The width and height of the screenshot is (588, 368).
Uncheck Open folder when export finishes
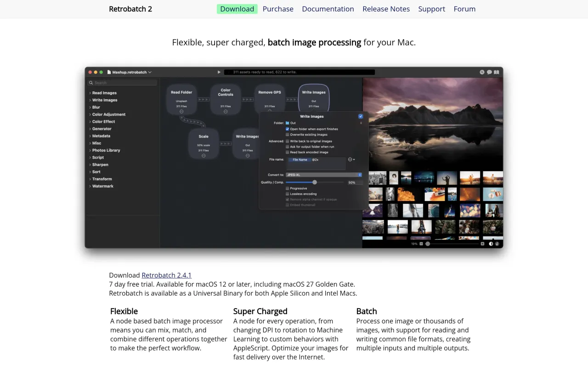(288, 129)
